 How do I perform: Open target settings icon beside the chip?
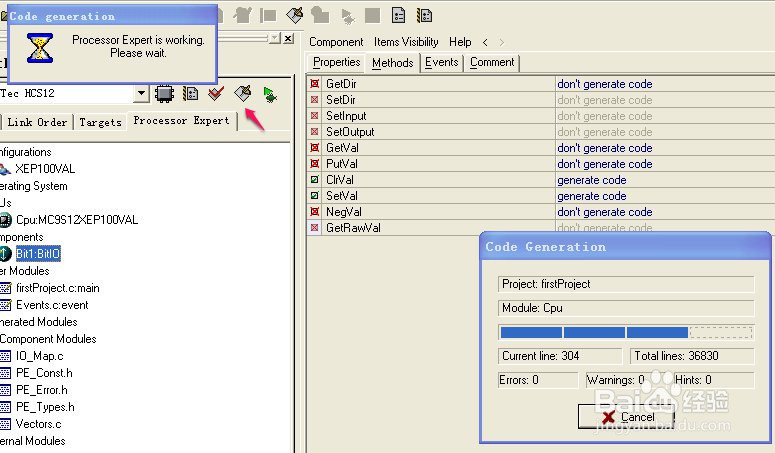click(x=190, y=93)
